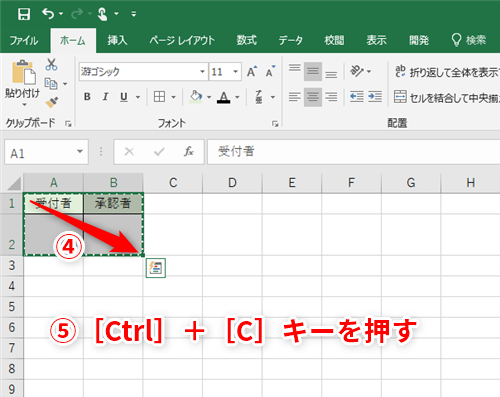Click the formula bar Cancel X icon

click(x=129, y=152)
